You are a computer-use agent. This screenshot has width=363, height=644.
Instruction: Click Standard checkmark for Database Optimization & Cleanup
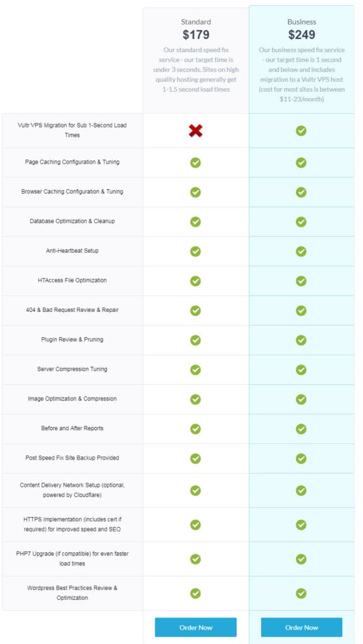(x=196, y=222)
